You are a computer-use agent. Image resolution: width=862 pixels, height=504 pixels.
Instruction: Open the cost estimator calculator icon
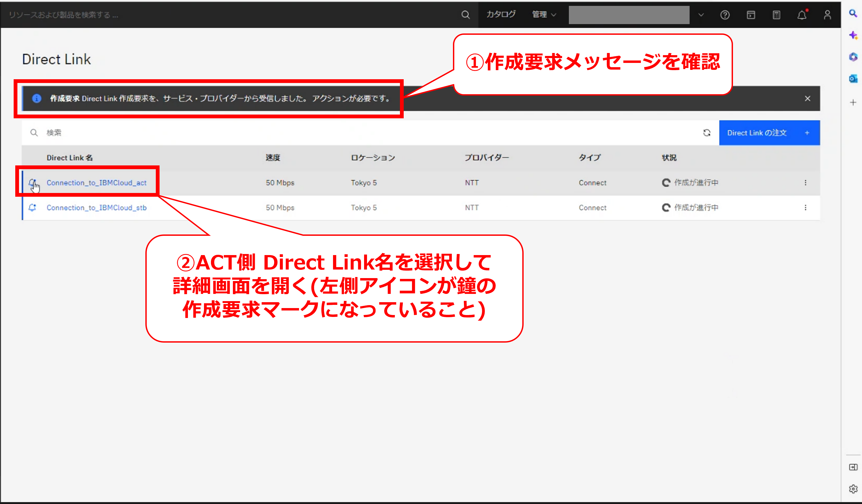[x=776, y=15]
